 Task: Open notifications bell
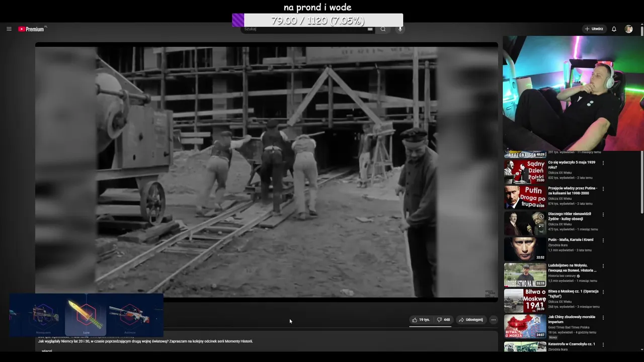[614, 29]
